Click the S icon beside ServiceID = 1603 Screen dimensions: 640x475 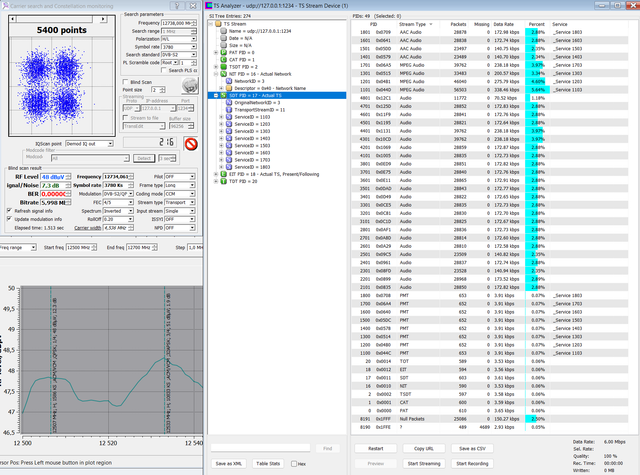click(229, 153)
